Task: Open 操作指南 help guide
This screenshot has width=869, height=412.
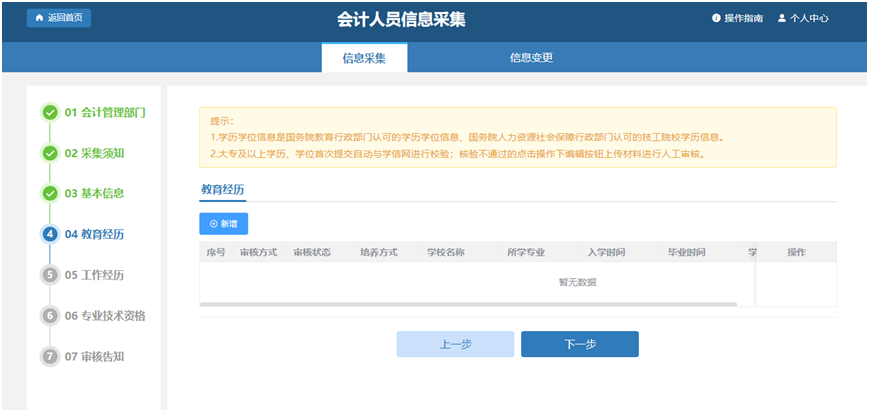Action: click(x=737, y=18)
